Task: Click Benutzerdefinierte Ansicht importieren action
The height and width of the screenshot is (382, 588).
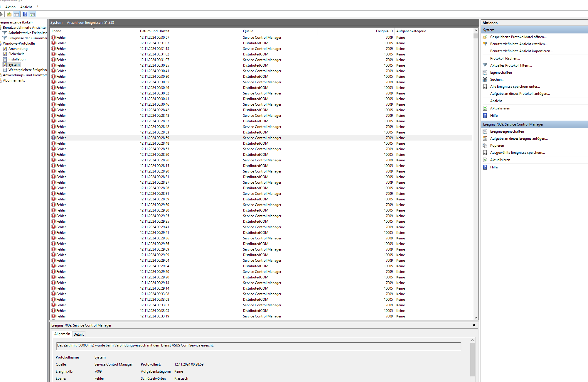Action: 521,51
